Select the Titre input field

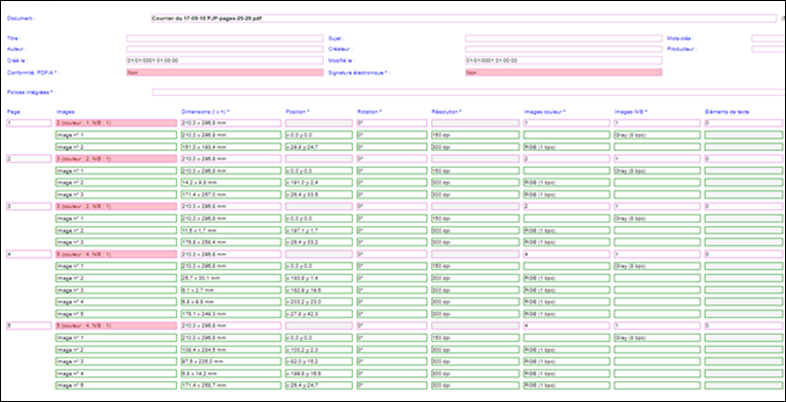pos(222,38)
